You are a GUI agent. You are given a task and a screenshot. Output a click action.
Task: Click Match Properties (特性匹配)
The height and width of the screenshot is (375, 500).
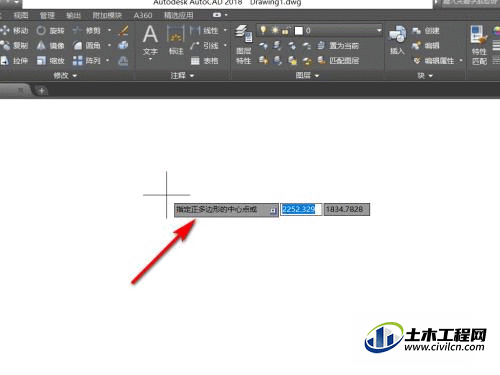[x=479, y=45]
